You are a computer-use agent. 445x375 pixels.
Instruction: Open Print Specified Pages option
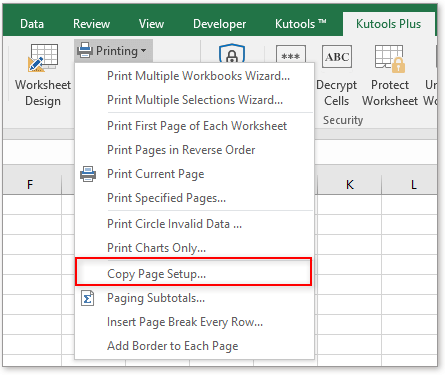194,198
